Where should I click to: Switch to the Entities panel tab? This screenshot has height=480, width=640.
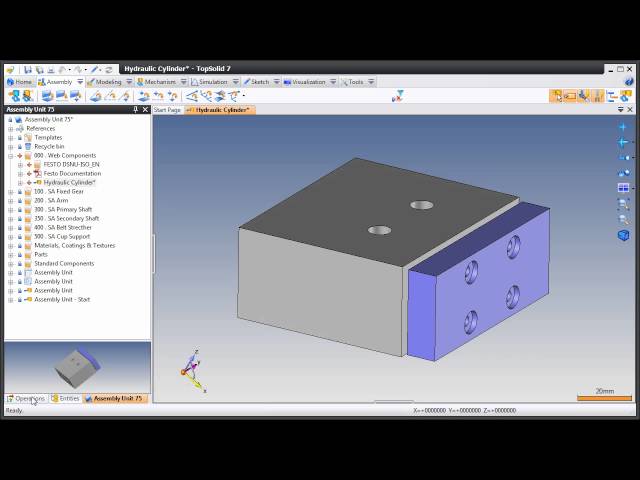pos(66,398)
